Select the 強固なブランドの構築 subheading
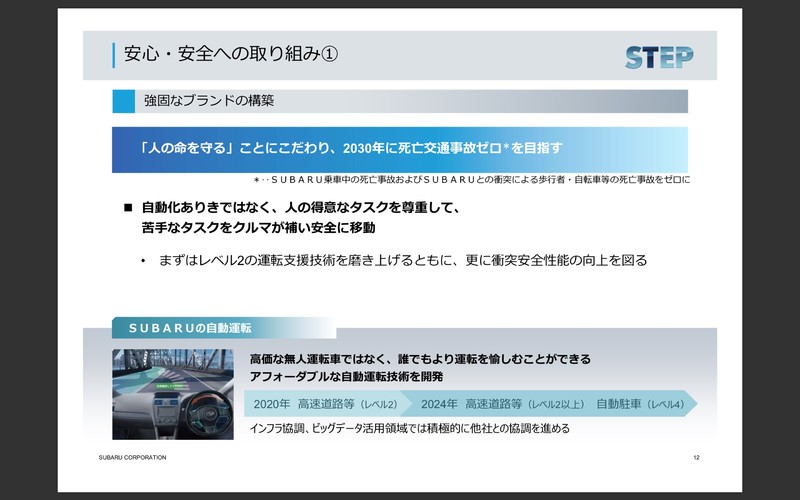Image resolution: width=800 pixels, height=500 pixels. point(209,101)
